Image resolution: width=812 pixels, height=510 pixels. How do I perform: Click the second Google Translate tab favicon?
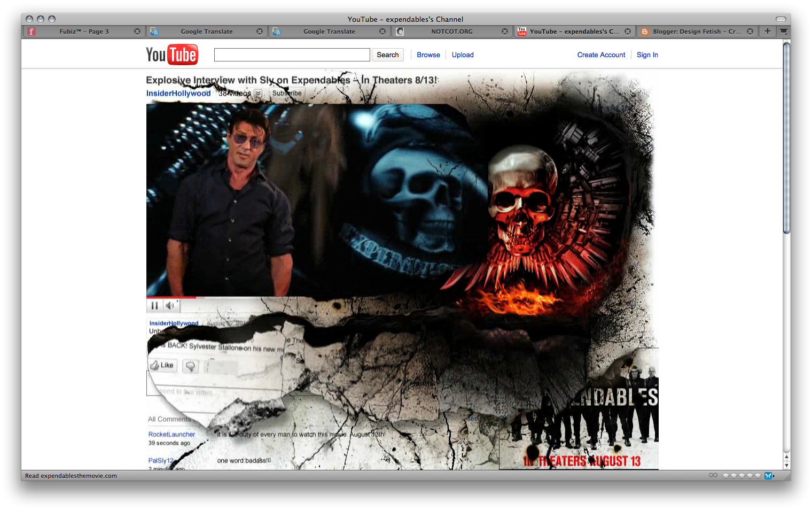pos(276,32)
